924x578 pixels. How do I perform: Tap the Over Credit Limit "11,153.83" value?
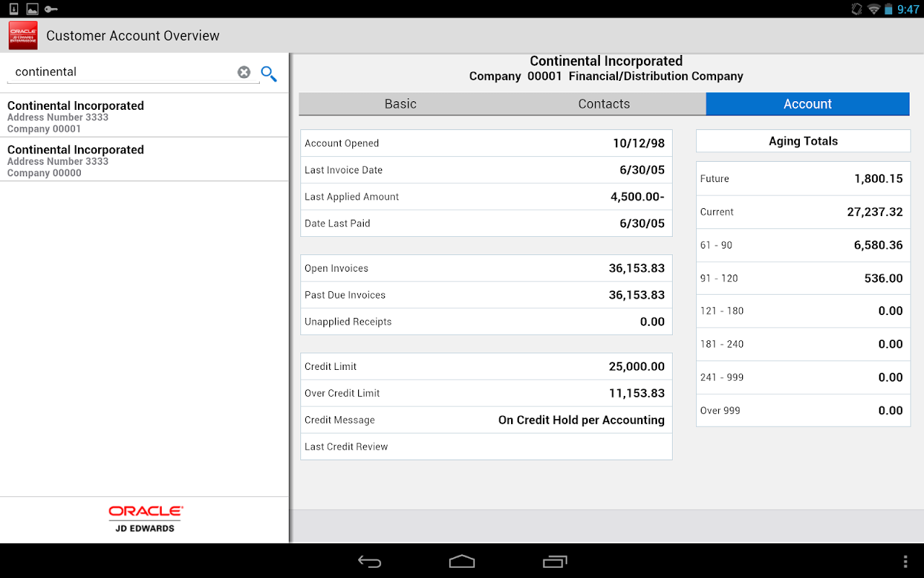coord(637,393)
